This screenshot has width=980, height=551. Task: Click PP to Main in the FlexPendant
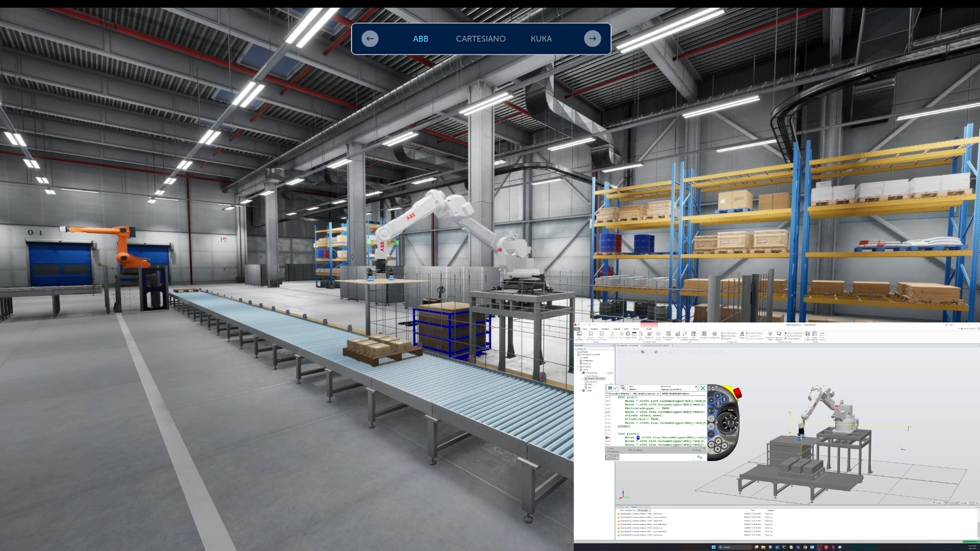[635, 450]
